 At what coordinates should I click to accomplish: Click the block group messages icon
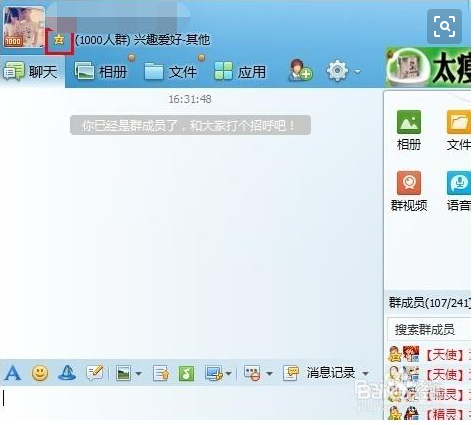(x=252, y=373)
